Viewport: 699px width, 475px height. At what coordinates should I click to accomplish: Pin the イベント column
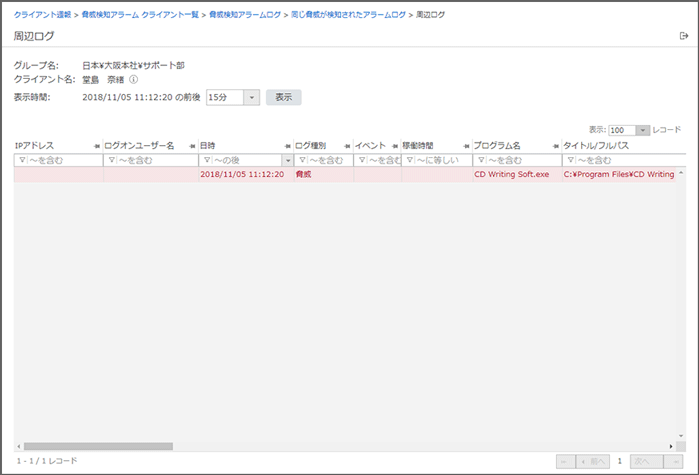tap(395, 146)
